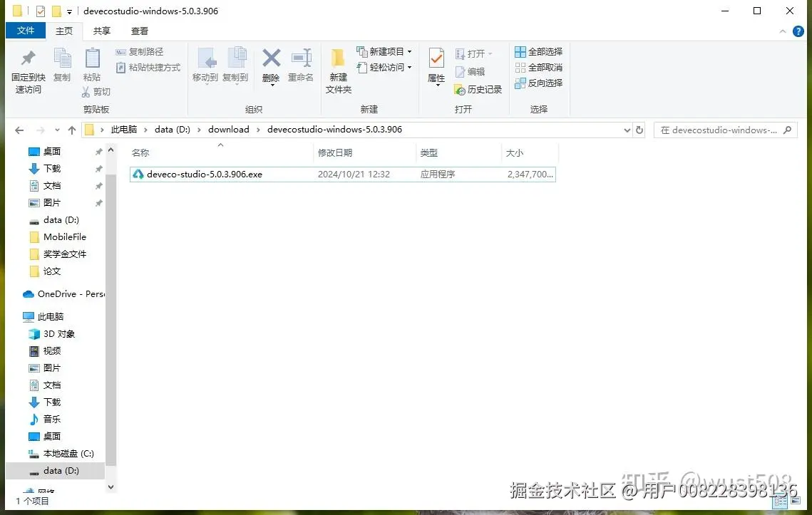Image resolution: width=812 pixels, height=515 pixels.
Task: Click the Open (打开) ribbon button
Action: [x=473, y=54]
